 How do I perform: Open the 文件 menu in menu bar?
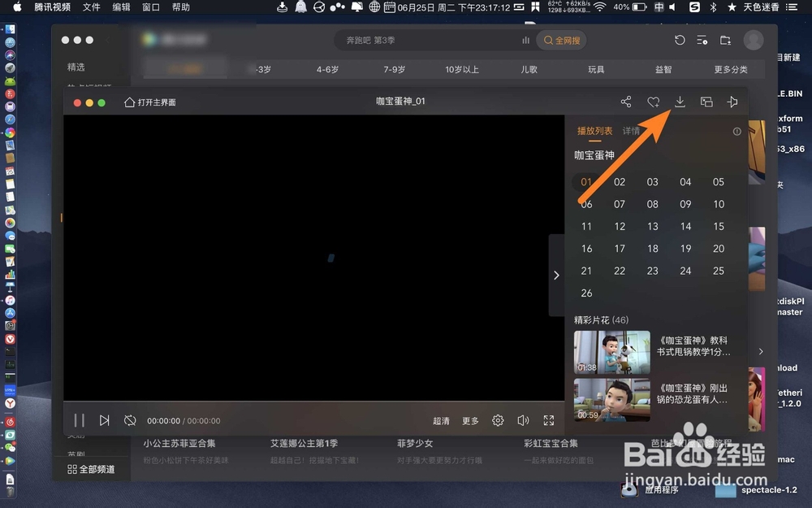coord(91,7)
